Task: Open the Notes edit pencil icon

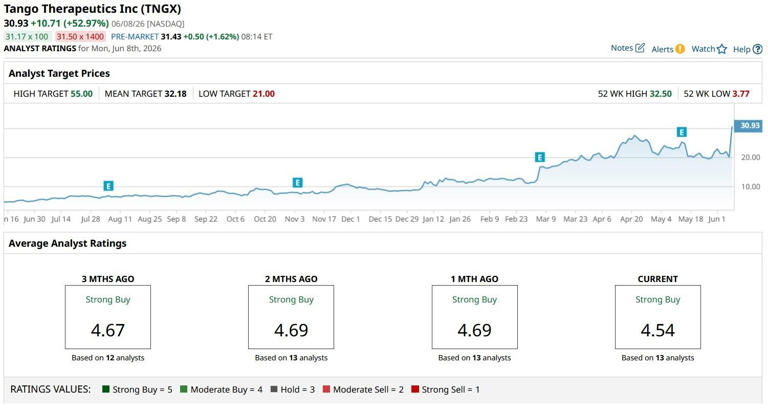Action: 640,48
